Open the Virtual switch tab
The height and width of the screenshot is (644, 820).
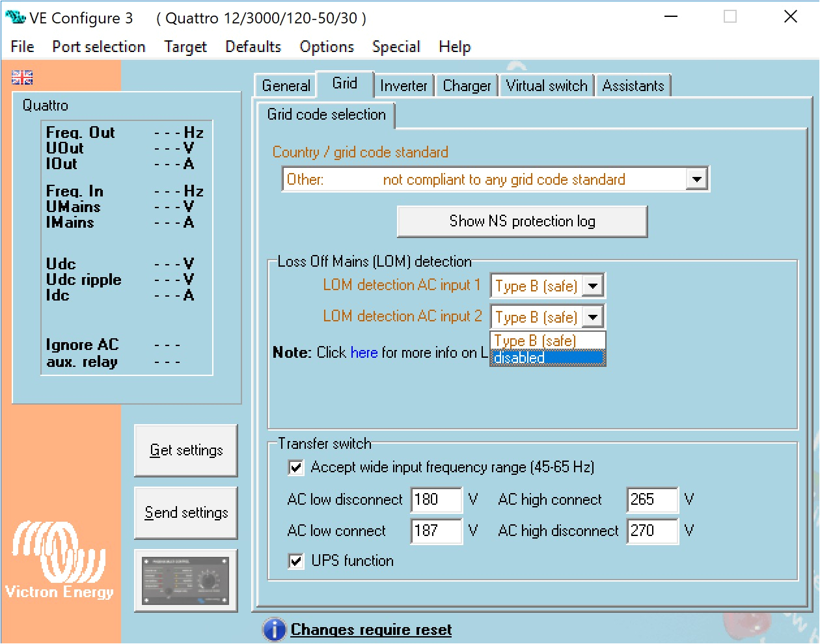pos(546,85)
